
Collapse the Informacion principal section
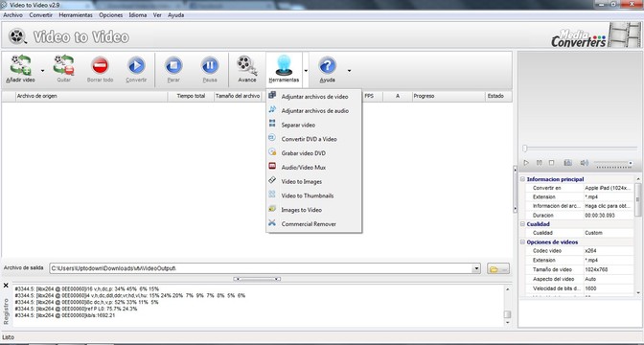(x=523, y=179)
